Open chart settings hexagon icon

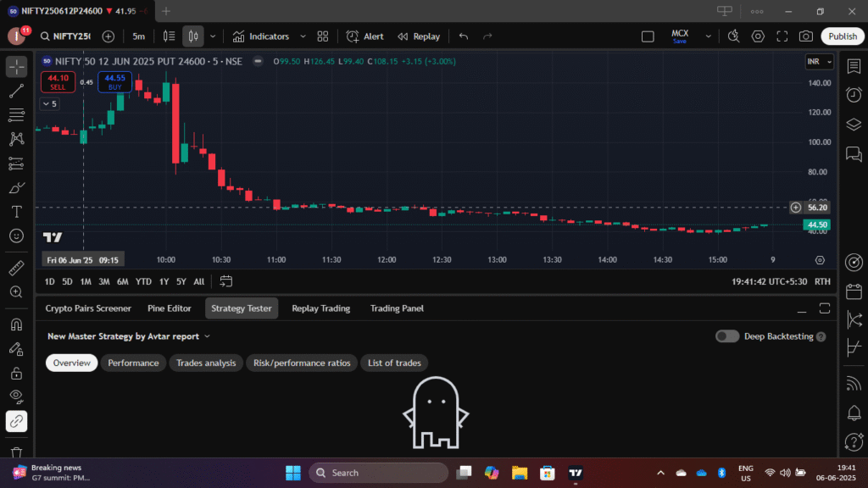coord(758,36)
